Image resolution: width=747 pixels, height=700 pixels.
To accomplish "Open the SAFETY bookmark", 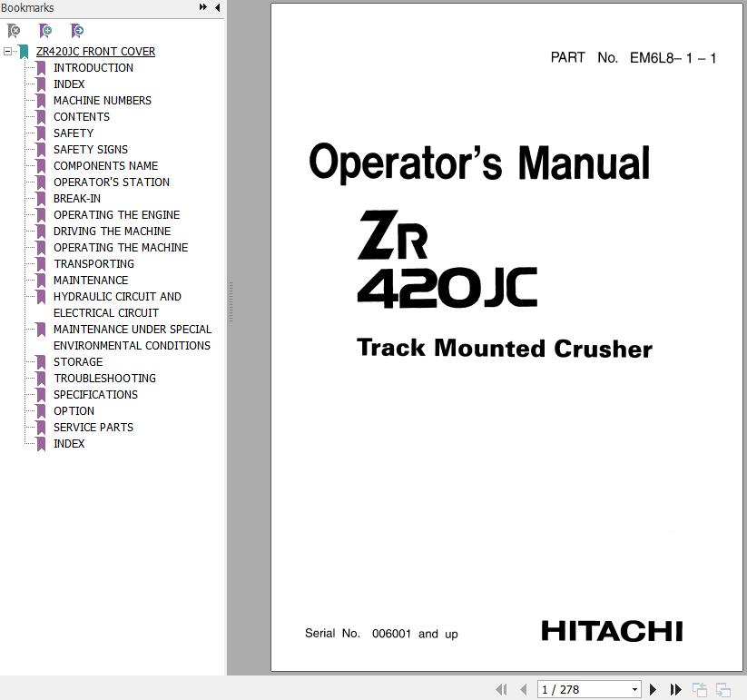I will pos(74,133).
